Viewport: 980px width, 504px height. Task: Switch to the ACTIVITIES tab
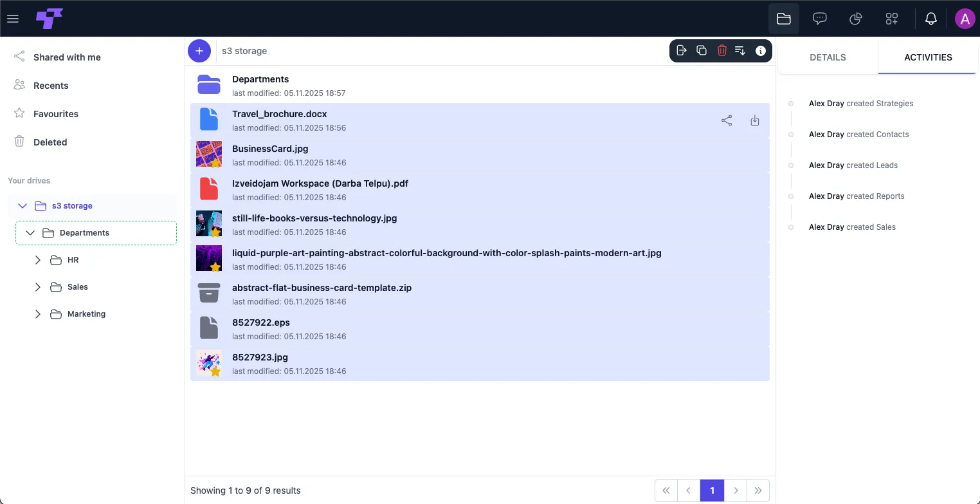928,57
